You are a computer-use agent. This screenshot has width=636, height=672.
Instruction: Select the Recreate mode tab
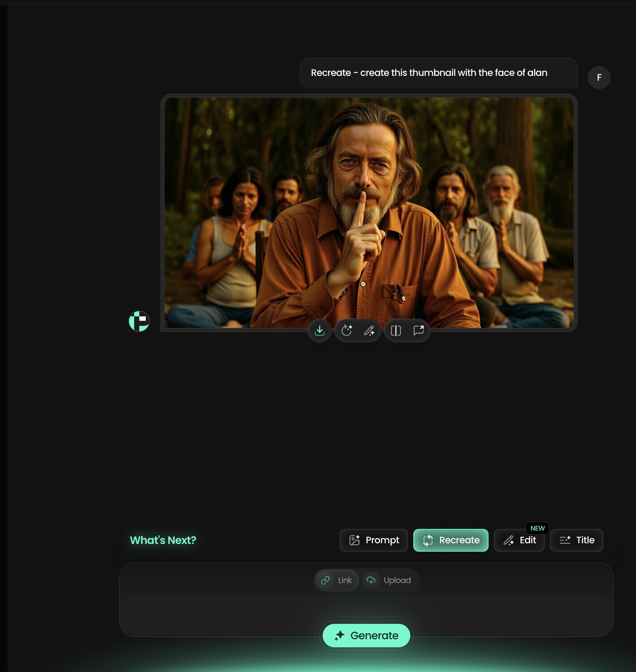(450, 540)
